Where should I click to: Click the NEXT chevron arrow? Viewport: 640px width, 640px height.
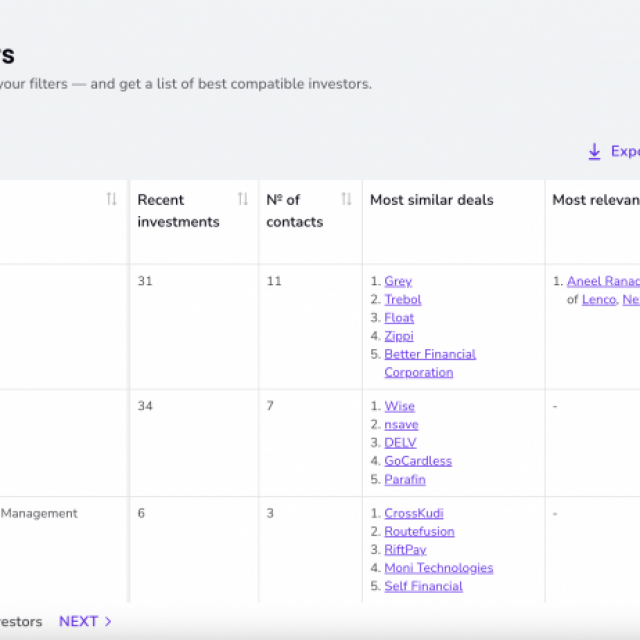tap(108, 621)
